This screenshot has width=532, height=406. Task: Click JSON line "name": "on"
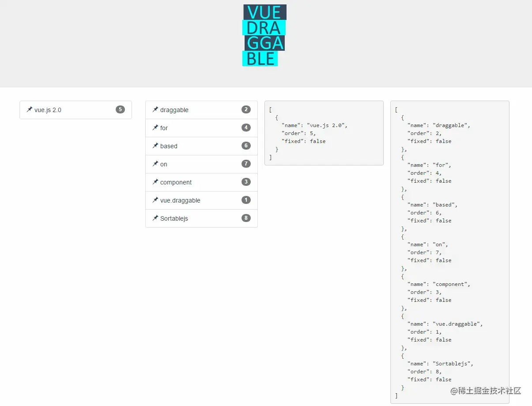point(428,244)
